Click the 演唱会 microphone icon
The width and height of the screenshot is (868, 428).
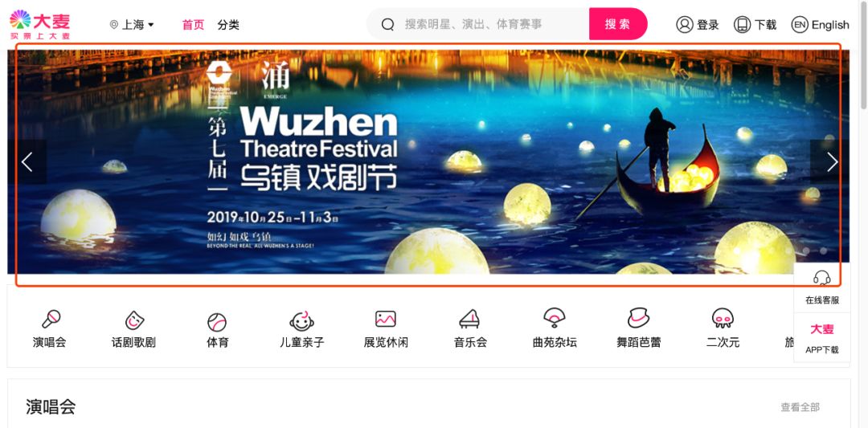pos(51,319)
